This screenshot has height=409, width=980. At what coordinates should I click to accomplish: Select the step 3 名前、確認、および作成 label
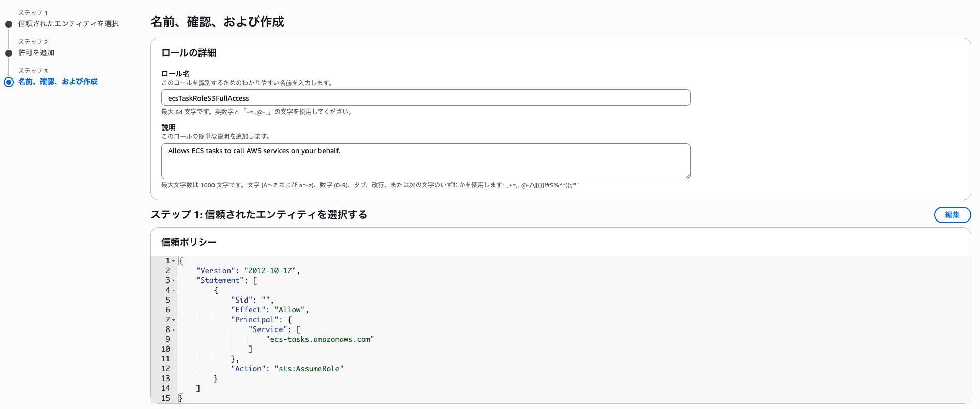click(x=58, y=82)
